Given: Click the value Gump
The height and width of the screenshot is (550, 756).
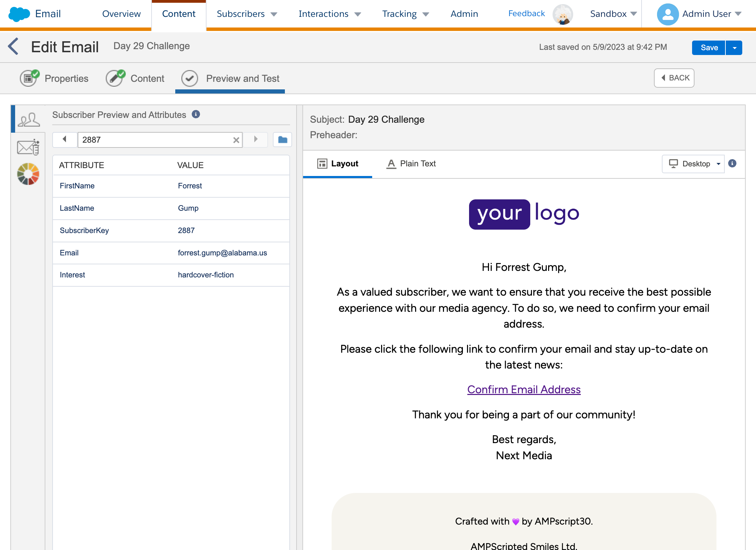Looking at the screenshot, I should 188,208.
